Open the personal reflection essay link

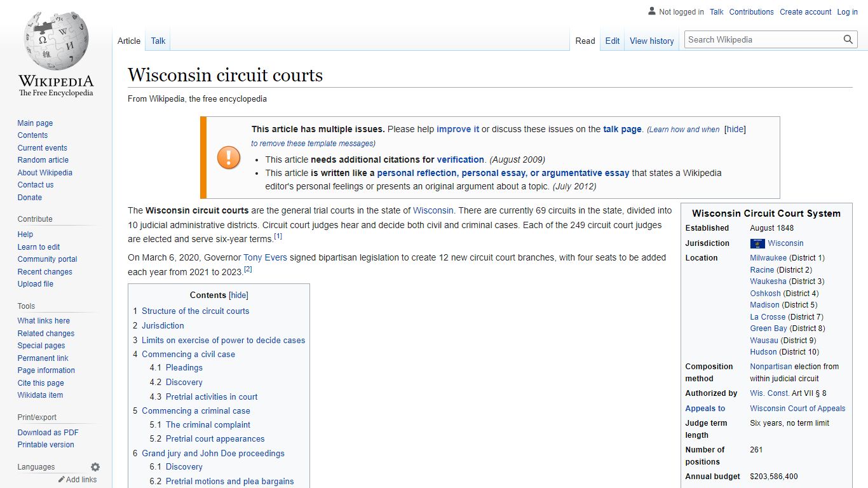coord(503,173)
